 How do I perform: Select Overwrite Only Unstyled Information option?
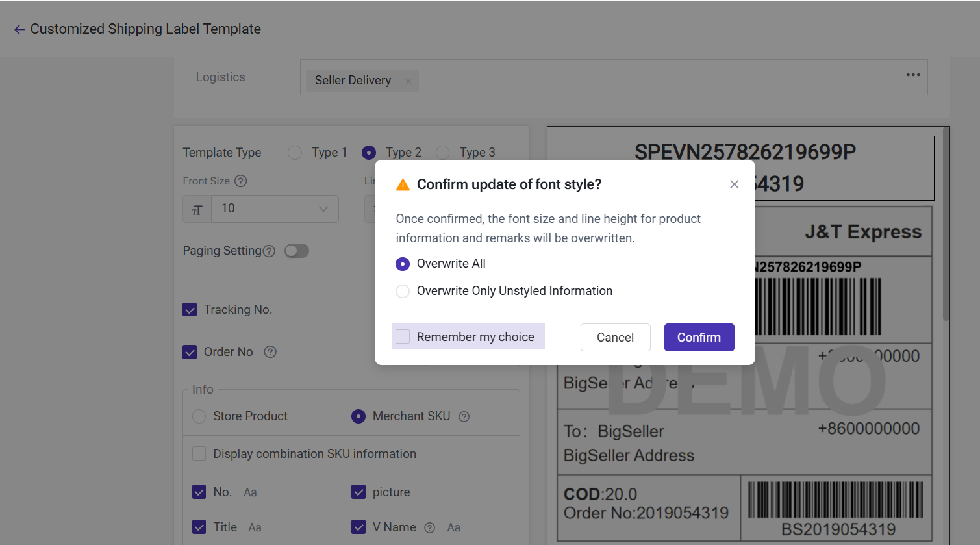(403, 291)
